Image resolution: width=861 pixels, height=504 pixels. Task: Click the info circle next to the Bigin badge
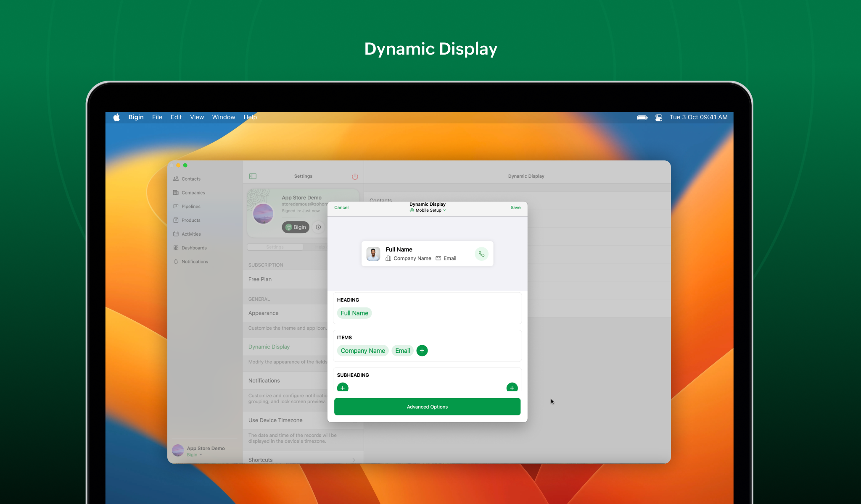coord(318,227)
